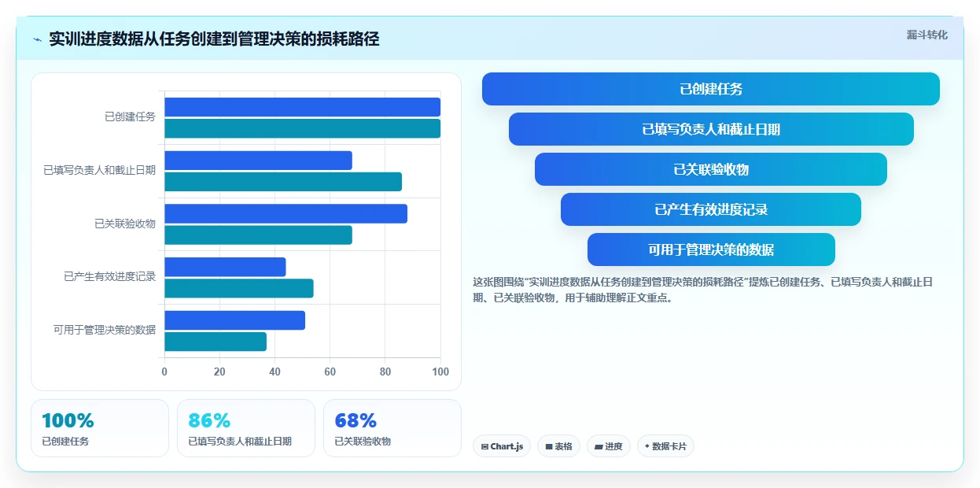The height and width of the screenshot is (488, 980).
Task: Select the 已关联验收物 funnel stage
Action: [x=711, y=169]
